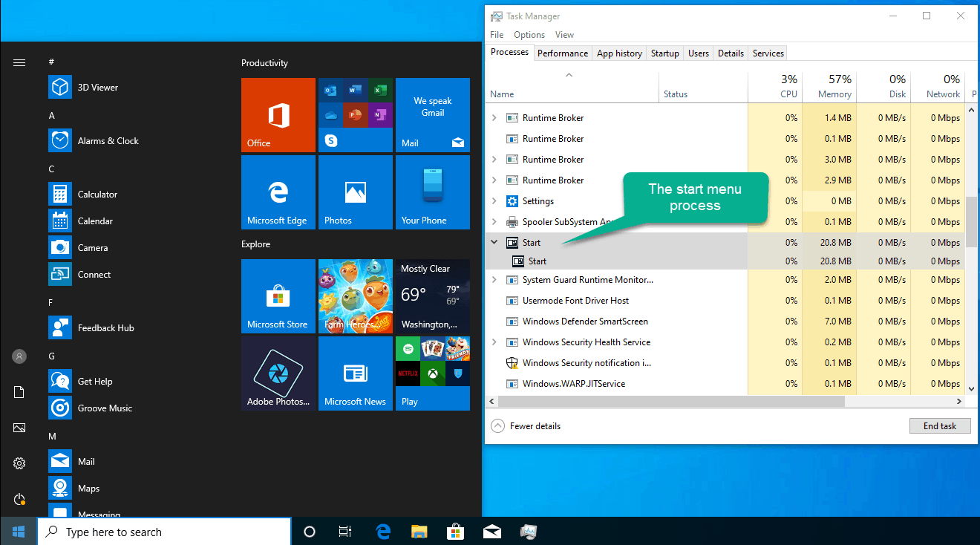This screenshot has height=545, width=980.
Task: Launch the Office tile
Action: click(x=278, y=115)
